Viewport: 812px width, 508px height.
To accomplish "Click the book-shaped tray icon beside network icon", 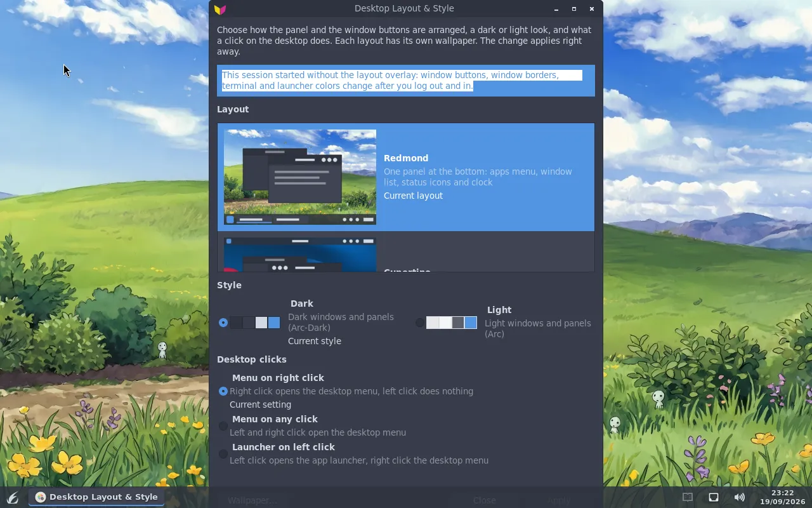I will click(x=687, y=497).
